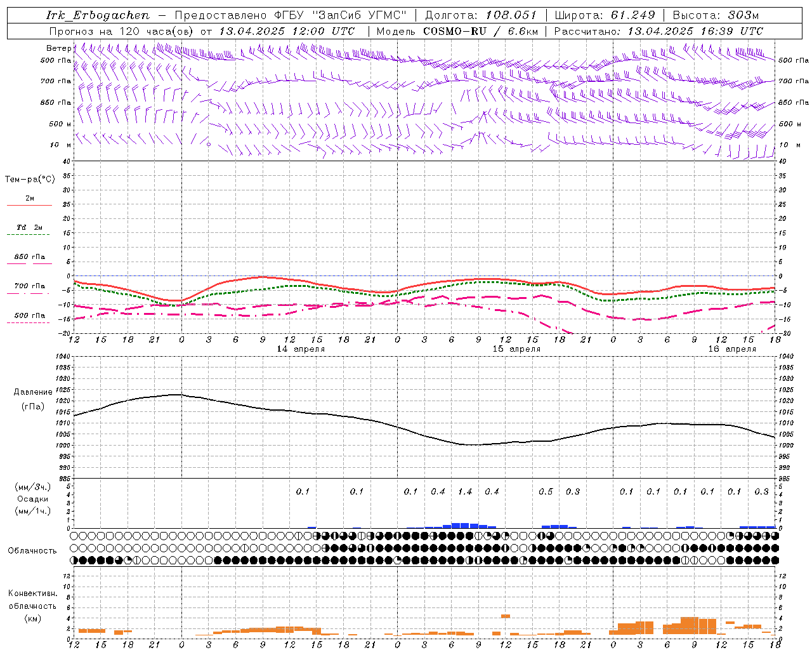This screenshot has width=812, height=650.
Task: Click the provider text ФГБУ "ЗапСиб УГМС"
Action: point(340,15)
